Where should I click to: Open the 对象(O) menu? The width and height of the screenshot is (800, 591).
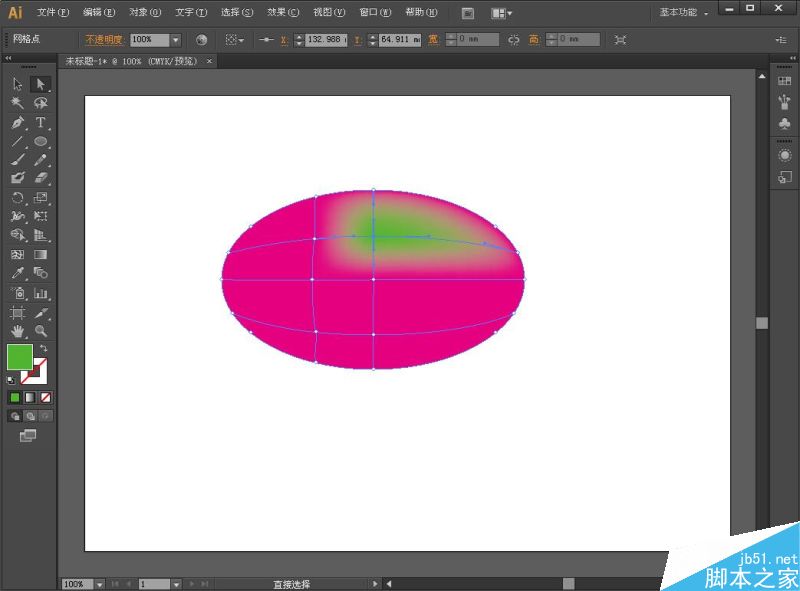click(145, 12)
